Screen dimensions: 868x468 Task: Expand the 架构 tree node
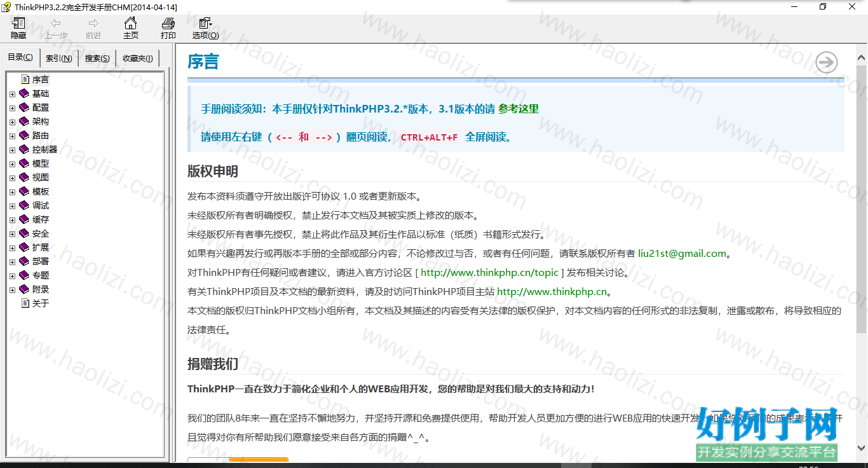[x=12, y=122]
